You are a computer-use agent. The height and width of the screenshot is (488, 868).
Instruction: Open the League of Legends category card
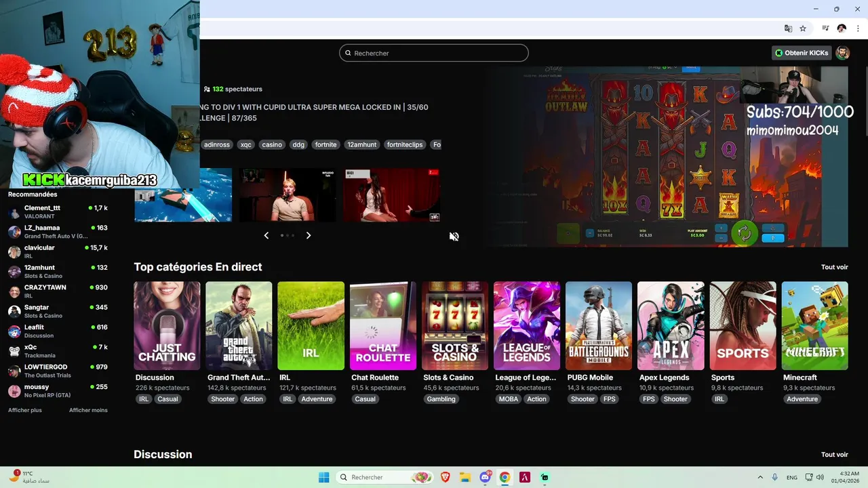point(527,326)
